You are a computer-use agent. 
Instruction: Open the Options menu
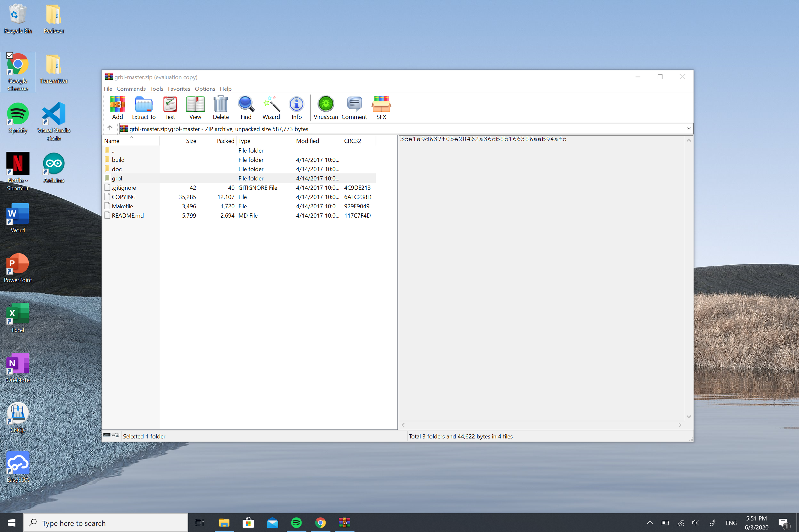[x=205, y=89]
